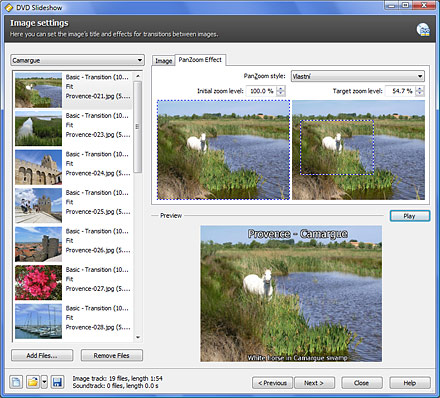Click the New project icon
This screenshot has width=440, height=398.
click(x=16, y=382)
